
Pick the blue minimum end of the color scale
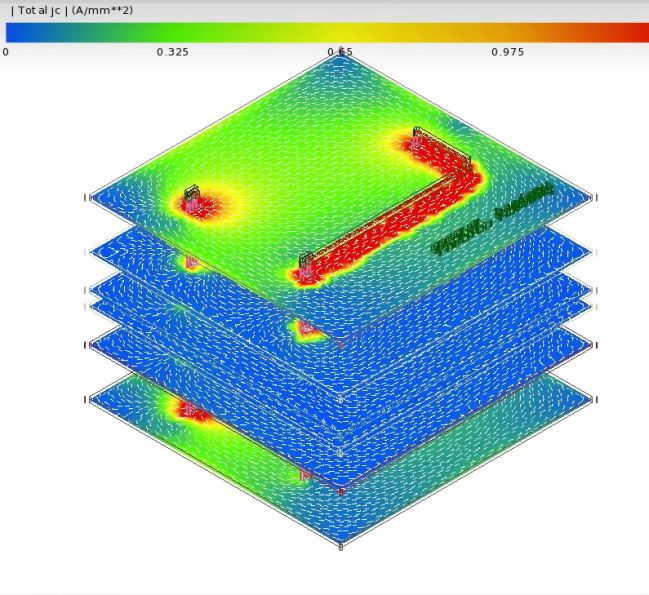[x=17, y=32]
